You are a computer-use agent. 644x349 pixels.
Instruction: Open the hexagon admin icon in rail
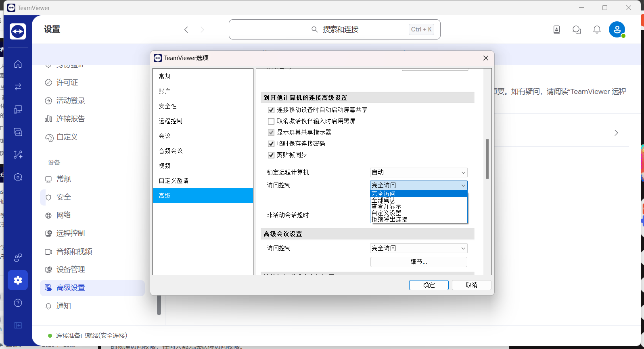18,177
